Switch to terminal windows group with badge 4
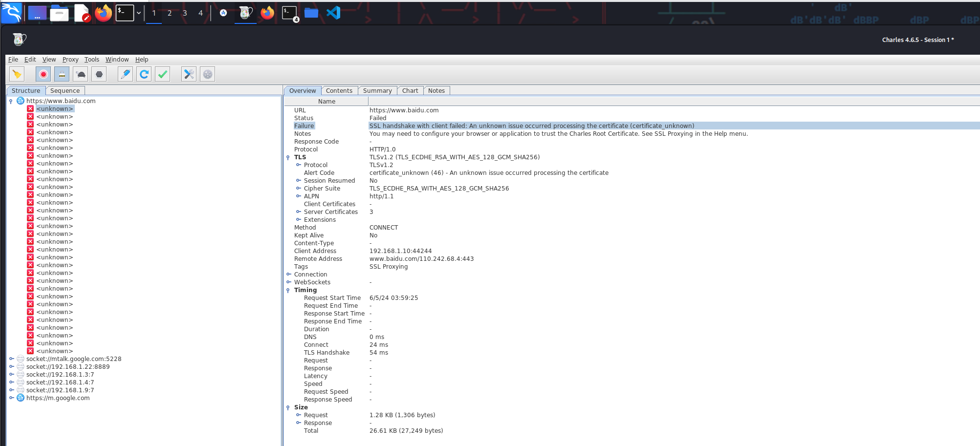The width and height of the screenshot is (980, 446). (290, 13)
